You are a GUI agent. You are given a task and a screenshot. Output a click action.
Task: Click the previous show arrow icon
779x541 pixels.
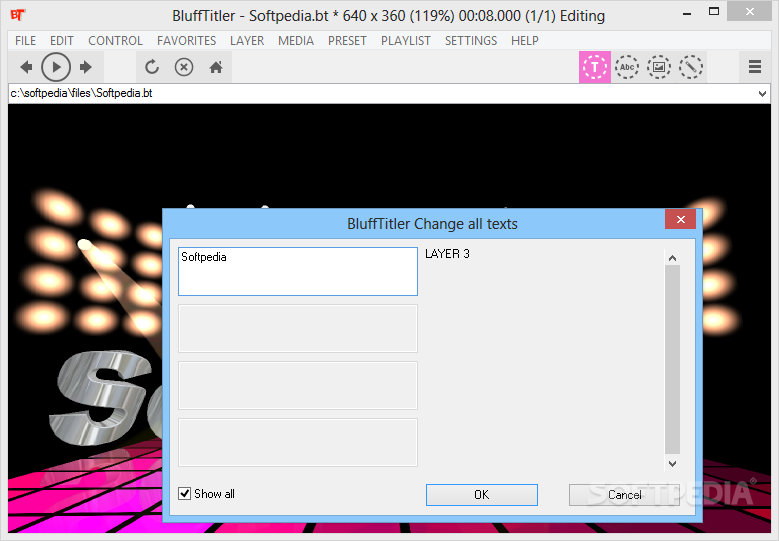pyautogui.click(x=26, y=67)
